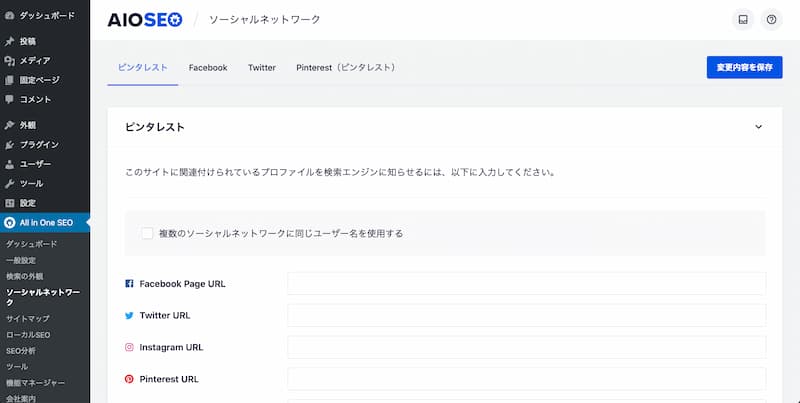Image resolution: width=800 pixels, height=403 pixels.
Task: Open the サイトマップ submenu link
Action: click(x=28, y=319)
